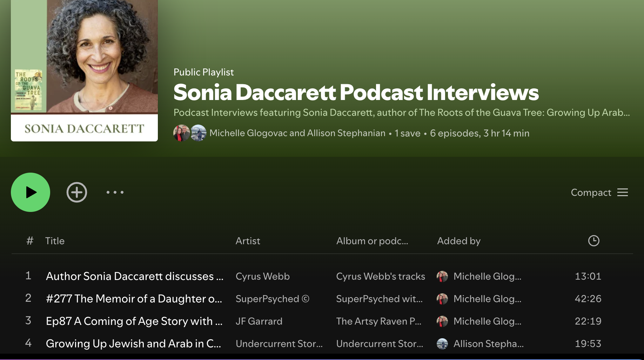Click the playlist title Sonia Daccarett Podcast Interviews
Viewport: 644px width, 360px height.
[356, 92]
